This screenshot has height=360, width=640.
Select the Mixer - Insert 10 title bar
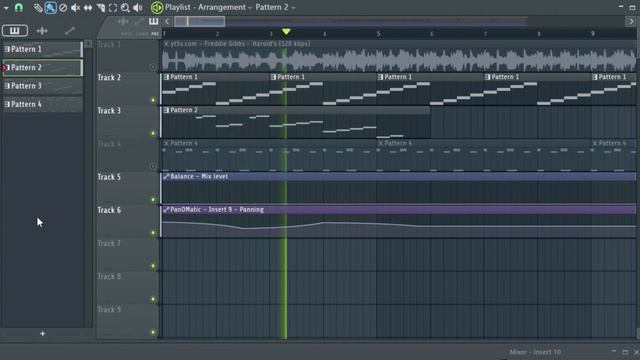click(535, 352)
